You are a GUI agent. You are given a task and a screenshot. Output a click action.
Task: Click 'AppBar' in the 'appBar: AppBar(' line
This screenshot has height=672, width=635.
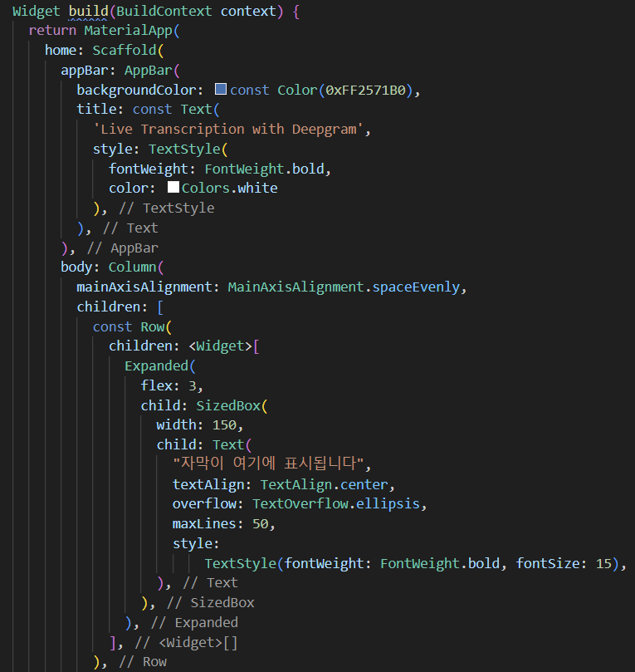(148, 70)
